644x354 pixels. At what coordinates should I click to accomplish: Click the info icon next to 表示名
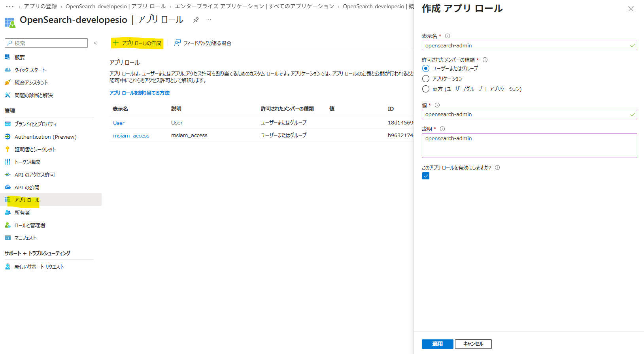point(448,36)
